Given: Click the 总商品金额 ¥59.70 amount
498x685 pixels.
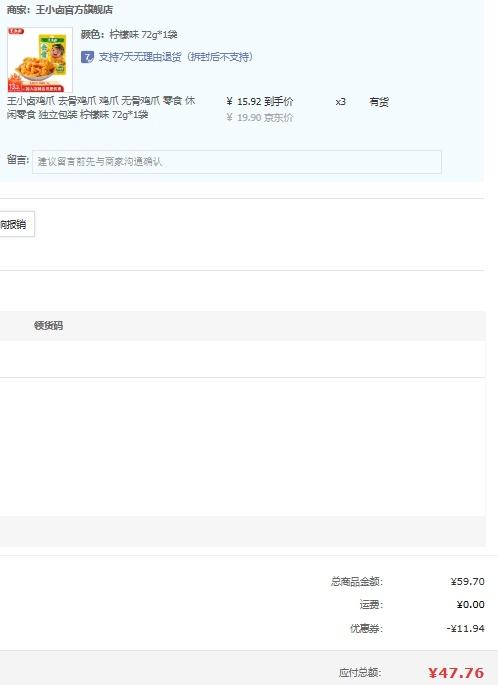Looking at the screenshot, I should point(467,581).
